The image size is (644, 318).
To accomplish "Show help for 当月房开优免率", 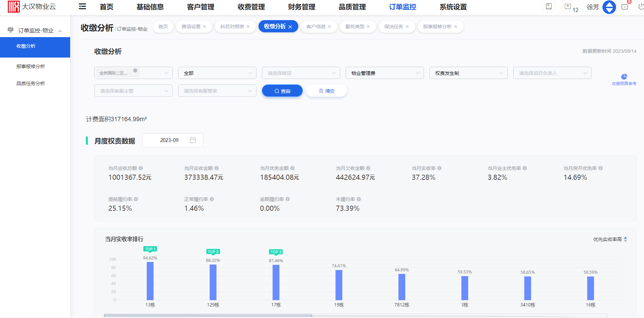I will pyautogui.click(x=601, y=168).
